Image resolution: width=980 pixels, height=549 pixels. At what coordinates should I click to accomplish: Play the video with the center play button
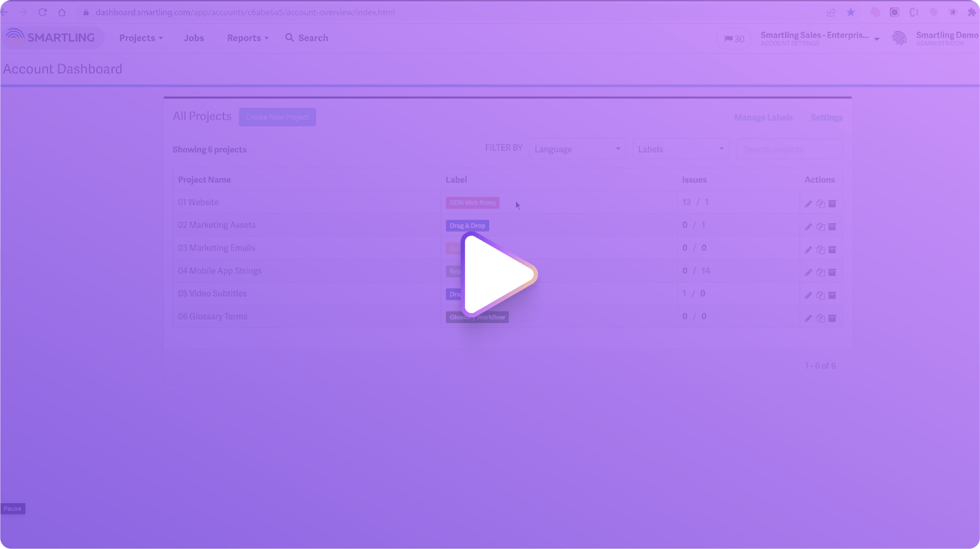coord(498,274)
